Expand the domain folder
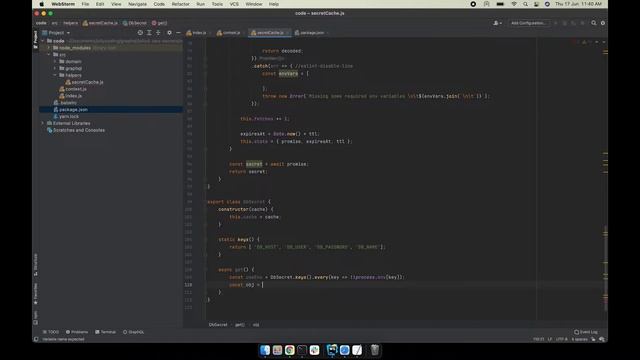 click(55, 61)
